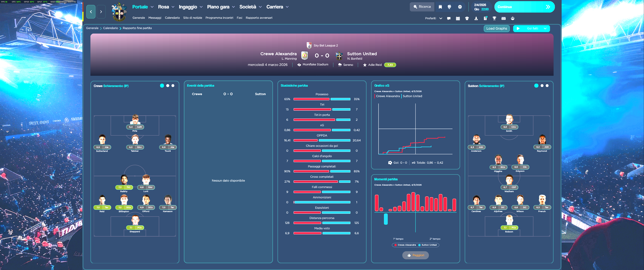Image resolution: width=644 pixels, height=270 pixels.
Task: Click the Sky Bet League 2 logo
Action: (x=309, y=45)
